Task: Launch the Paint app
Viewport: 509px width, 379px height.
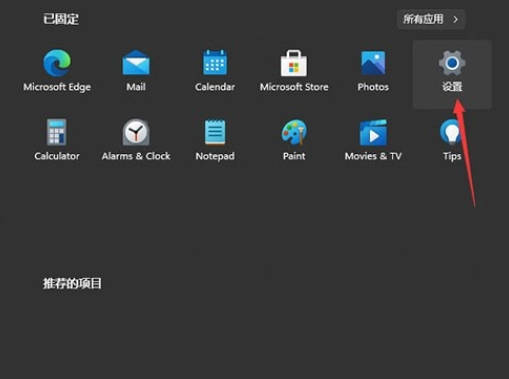Action: (294, 140)
